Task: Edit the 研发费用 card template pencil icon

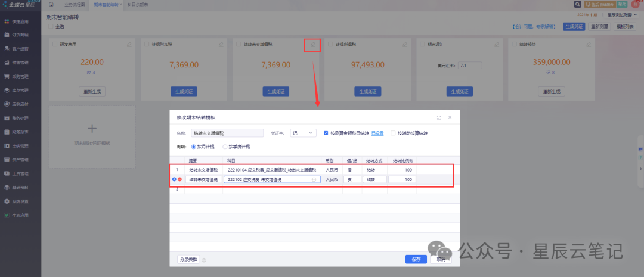Action: pyautogui.click(x=129, y=44)
